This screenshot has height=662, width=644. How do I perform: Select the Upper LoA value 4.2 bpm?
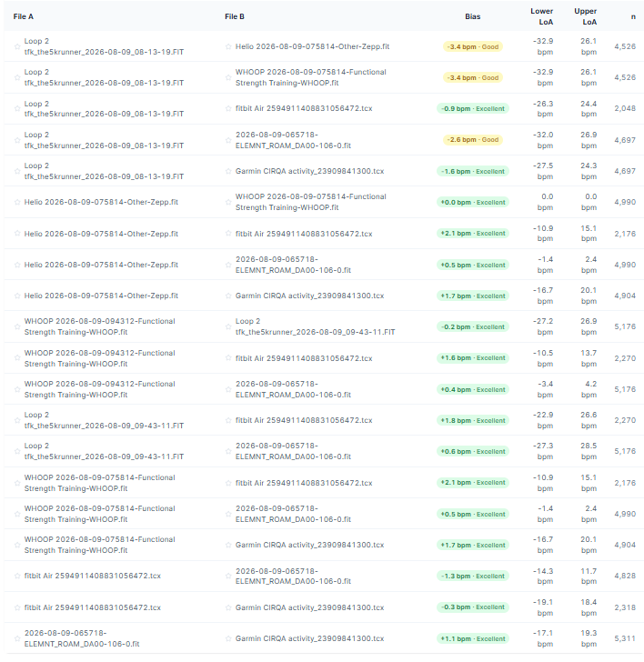coord(590,389)
